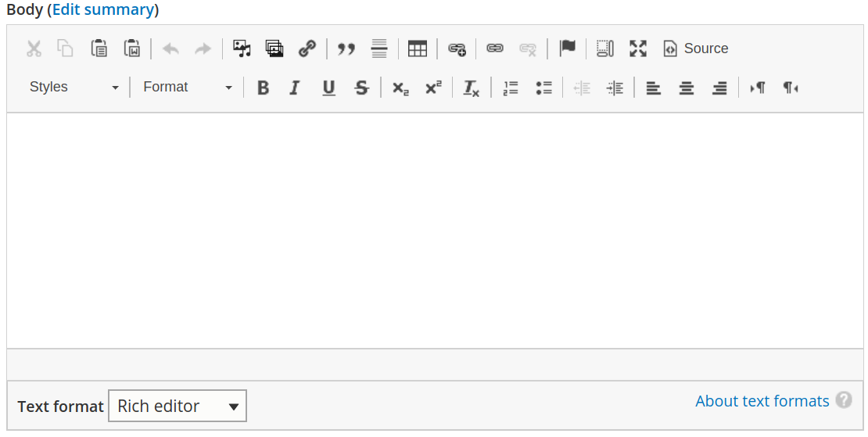
Task: Click inside the Body text area
Action: click(435, 231)
